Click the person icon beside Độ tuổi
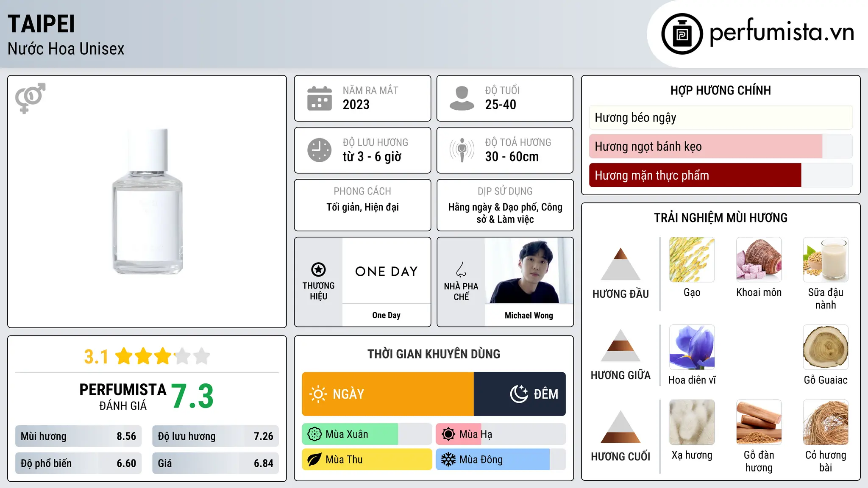This screenshot has width=868, height=488. (x=462, y=98)
